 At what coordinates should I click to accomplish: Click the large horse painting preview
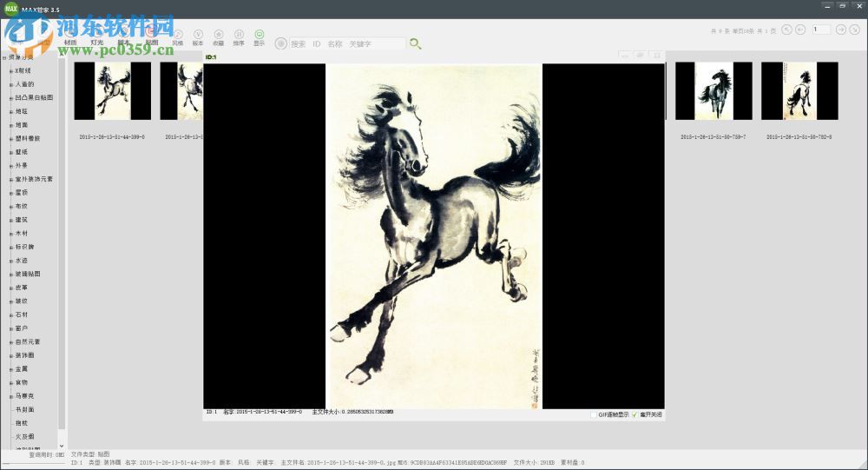pos(433,236)
